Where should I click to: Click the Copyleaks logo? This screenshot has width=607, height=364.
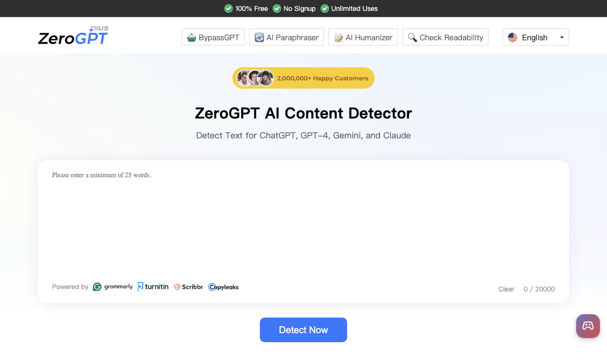click(223, 287)
